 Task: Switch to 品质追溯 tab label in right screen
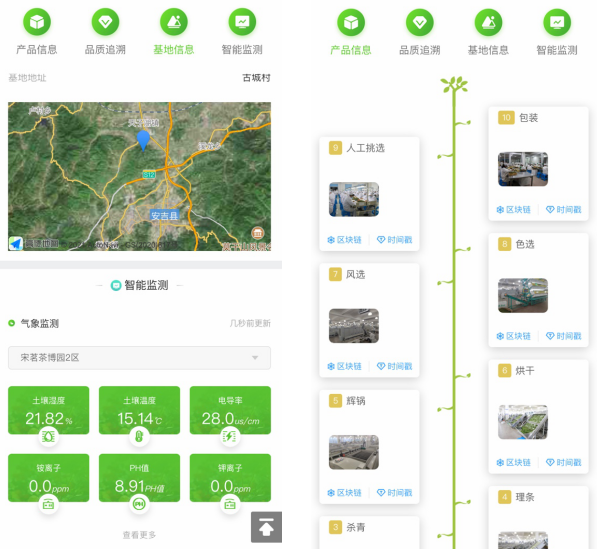point(420,50)
